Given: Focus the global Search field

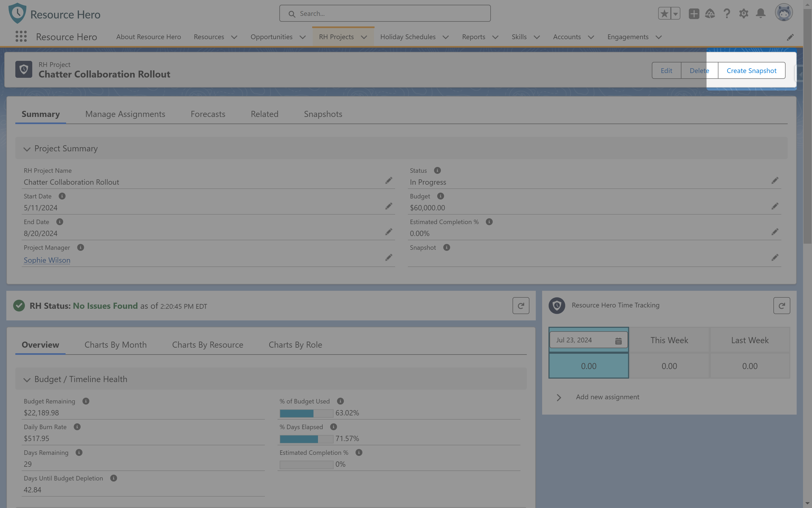Looking at the screenshot, I should point(385,13).
